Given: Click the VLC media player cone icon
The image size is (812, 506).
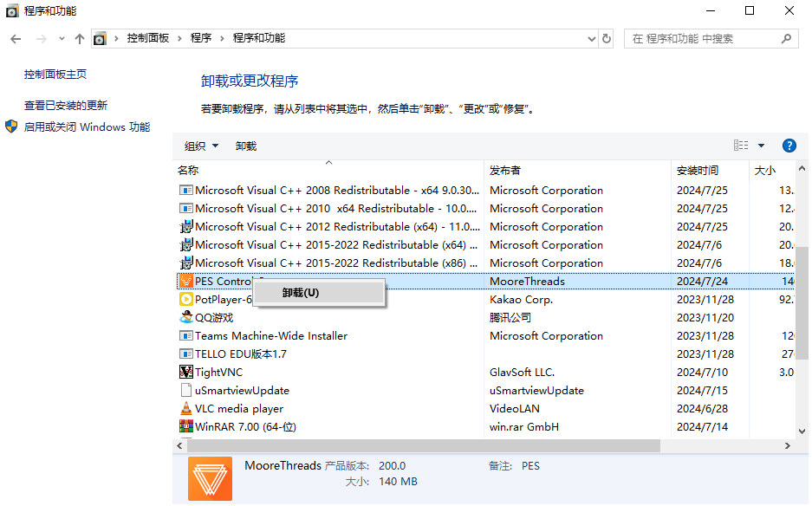Looking at the screenshot, I should click(x=186, y=408).
